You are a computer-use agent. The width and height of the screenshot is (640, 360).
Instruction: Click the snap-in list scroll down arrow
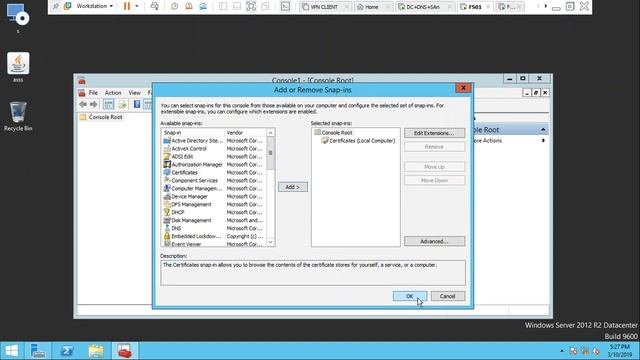pyautogui.click(x=270, y=242)
